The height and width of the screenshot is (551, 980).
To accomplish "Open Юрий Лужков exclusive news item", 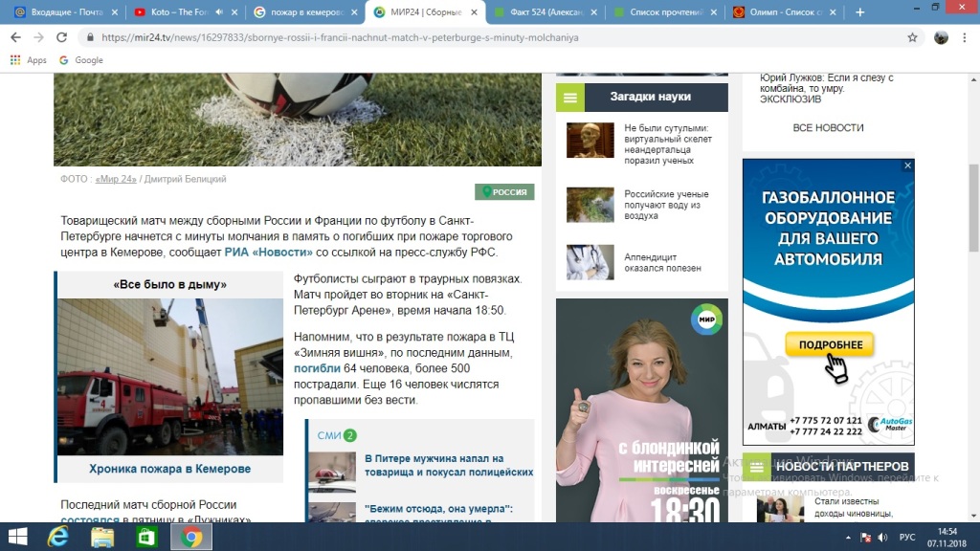I will [x=826, y=89].
